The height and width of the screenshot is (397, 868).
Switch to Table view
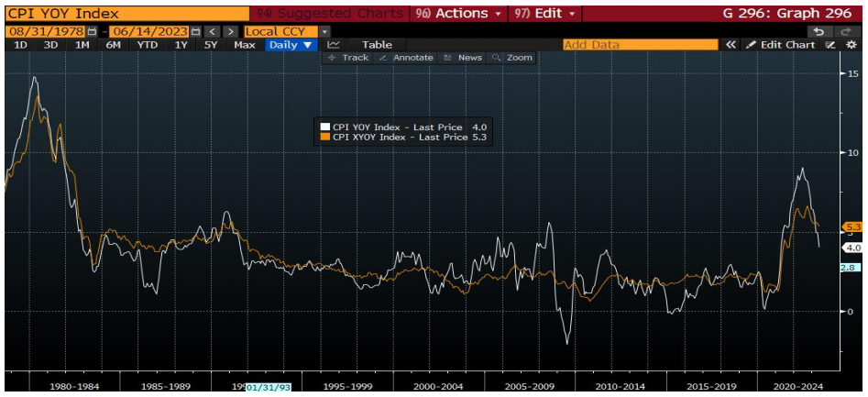click(x=377, y=44)
